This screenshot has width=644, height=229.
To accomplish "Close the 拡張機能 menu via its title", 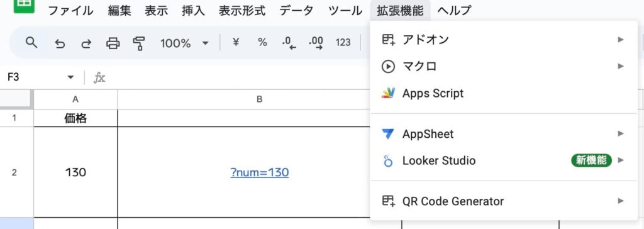I will click(x=400, y=11).
